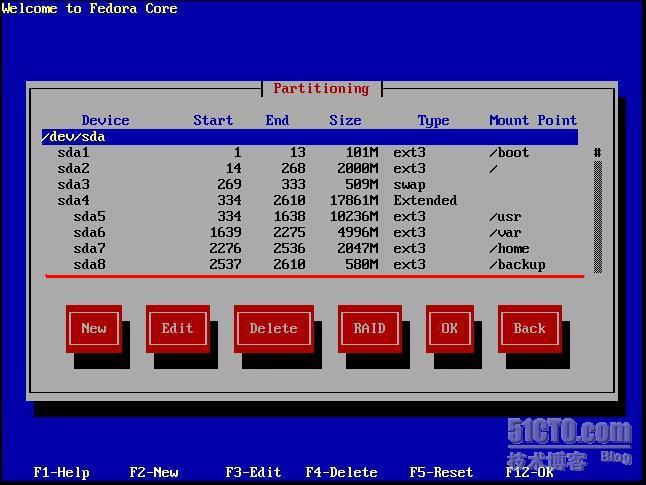Click the Start column header
Image resolution: width=646 pixels, height=485 pixels.
pos(213,120)
